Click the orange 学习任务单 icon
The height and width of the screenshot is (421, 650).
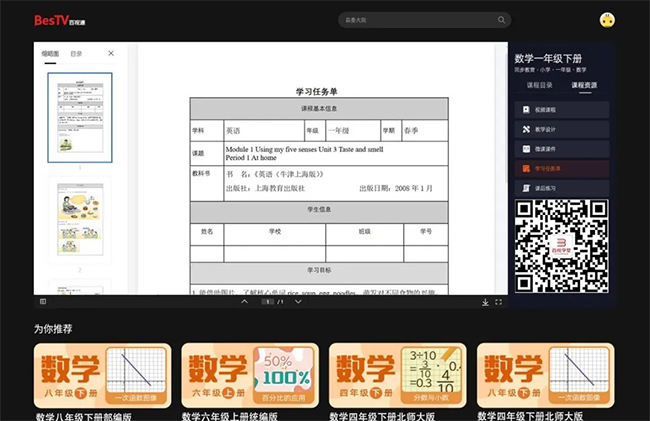click(526, 169)
